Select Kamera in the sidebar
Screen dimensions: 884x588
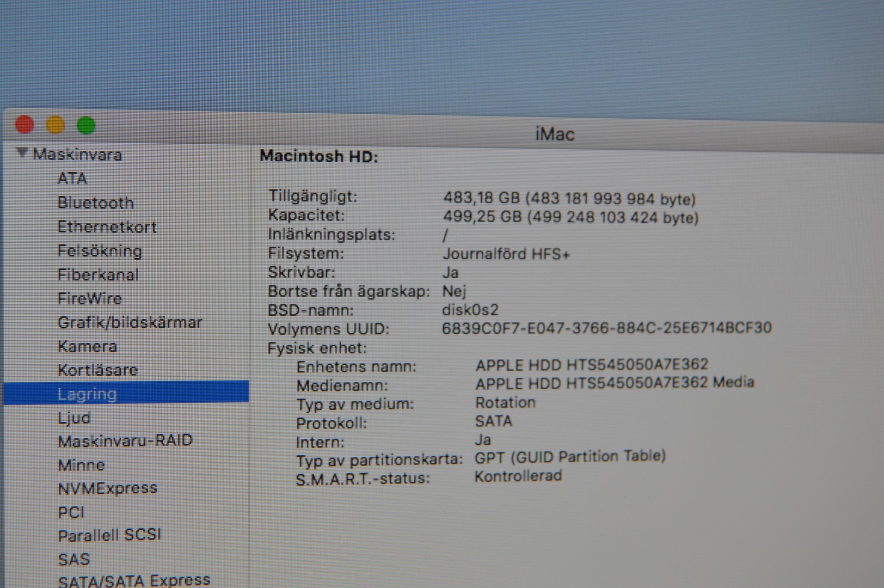pyautogui.click(x=87, y=346)
